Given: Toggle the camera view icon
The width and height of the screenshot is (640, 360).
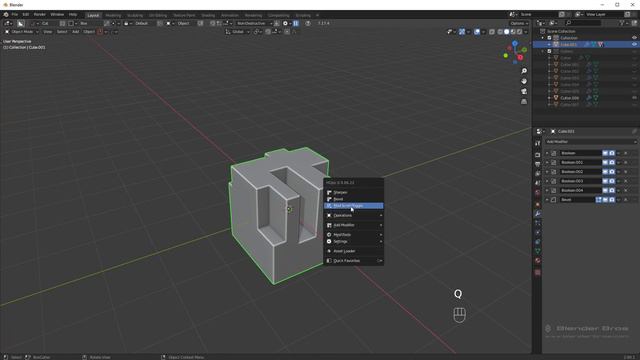Looking at the screenshot, I should pos(524,91).
